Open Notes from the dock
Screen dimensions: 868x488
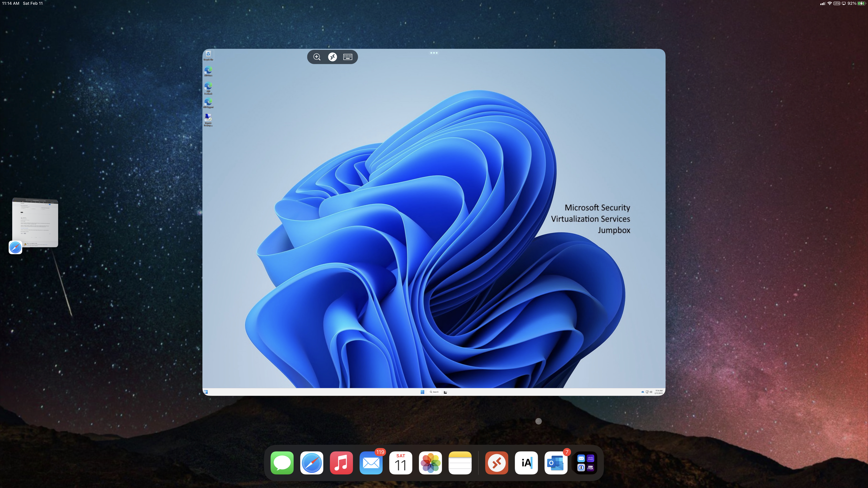[460, 463]
